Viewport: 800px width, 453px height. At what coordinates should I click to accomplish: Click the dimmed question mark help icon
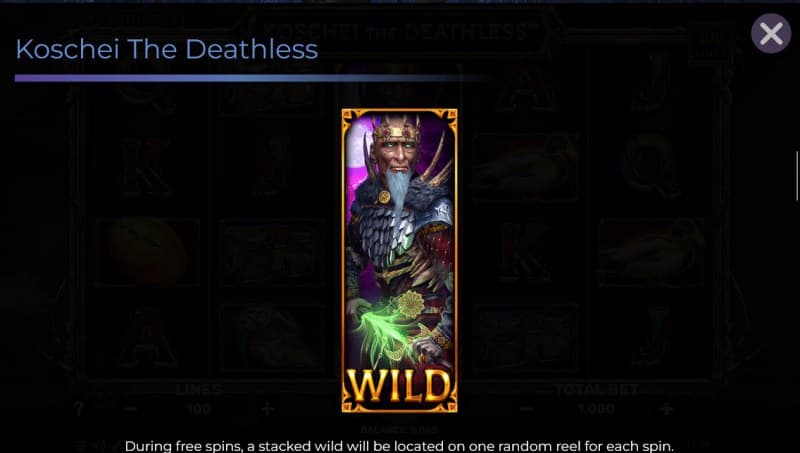tap(78, 409)
